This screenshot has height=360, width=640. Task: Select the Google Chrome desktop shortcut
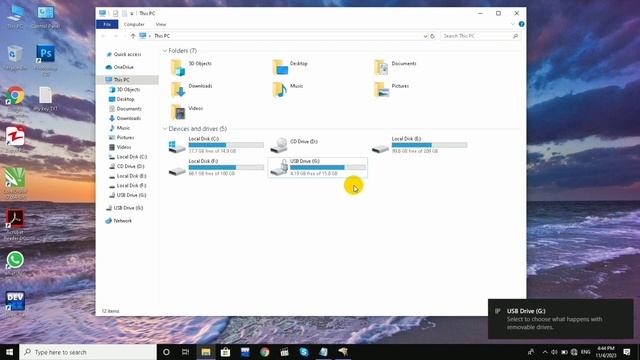(15, 100)
